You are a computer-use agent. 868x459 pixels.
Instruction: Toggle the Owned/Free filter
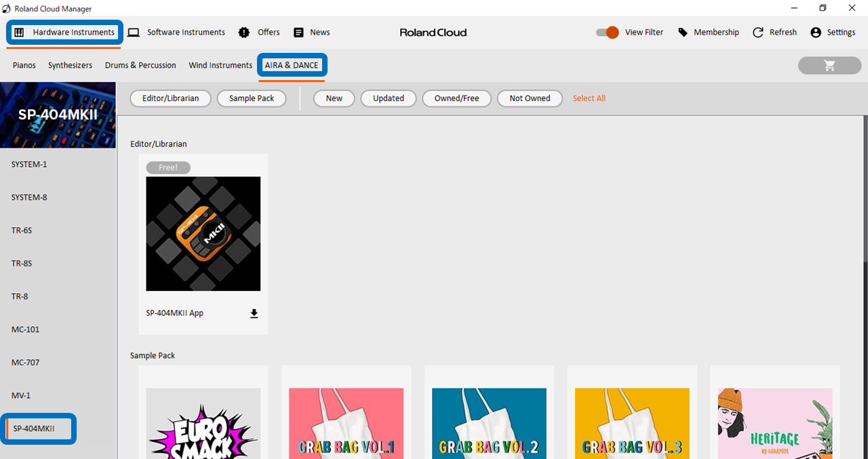pos(456,98)
